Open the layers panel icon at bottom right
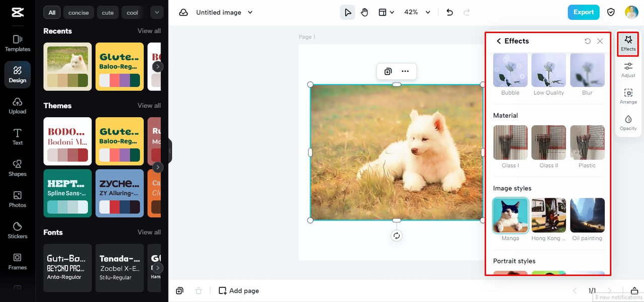The width and height of the screenshot is (644, 302). 634,290
